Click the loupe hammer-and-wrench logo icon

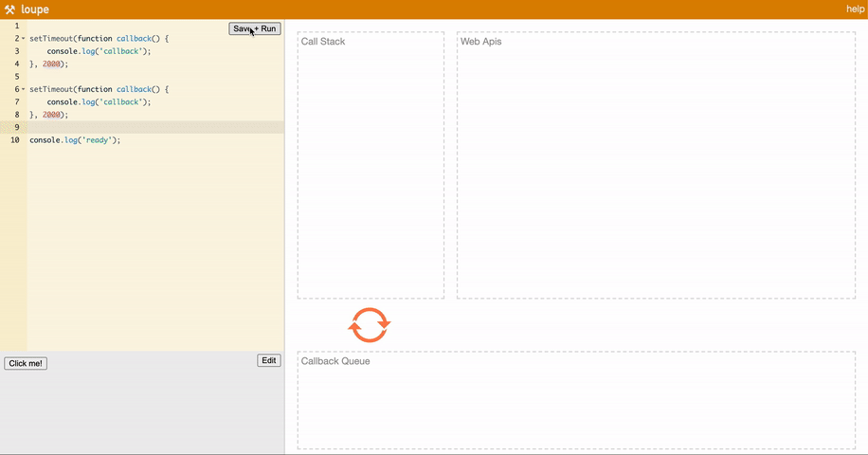coord(9,9)
